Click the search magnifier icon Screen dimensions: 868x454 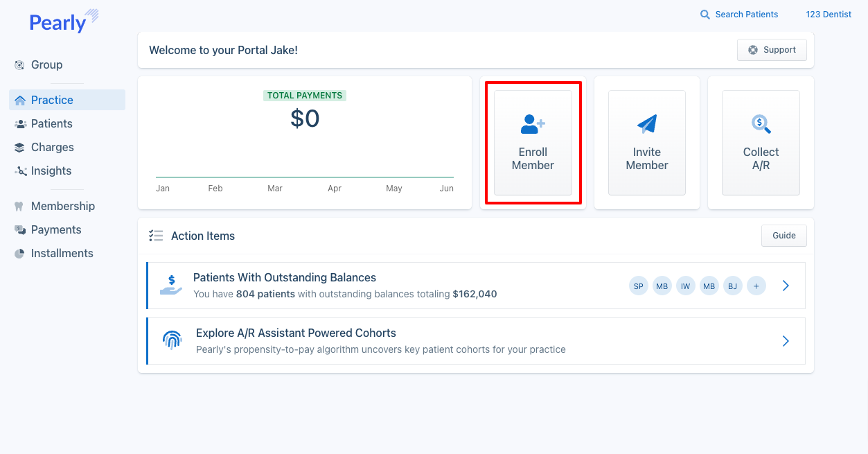click(x=705, y=15)
